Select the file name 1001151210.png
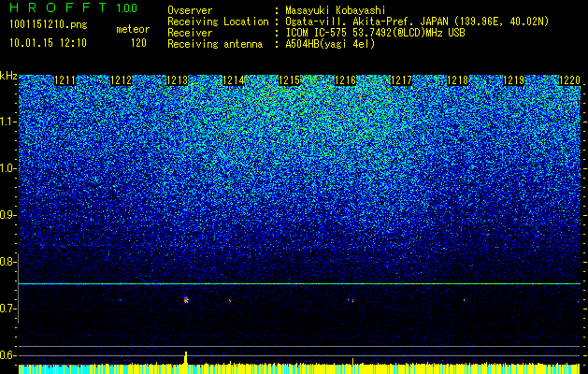 tap(49, 24)
